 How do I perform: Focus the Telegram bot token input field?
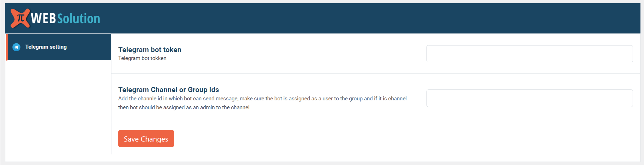click(530, 54)
